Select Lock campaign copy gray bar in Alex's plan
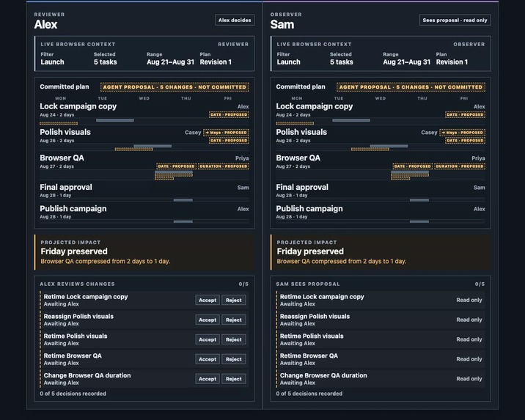525x420 pixels. (115, 120)
